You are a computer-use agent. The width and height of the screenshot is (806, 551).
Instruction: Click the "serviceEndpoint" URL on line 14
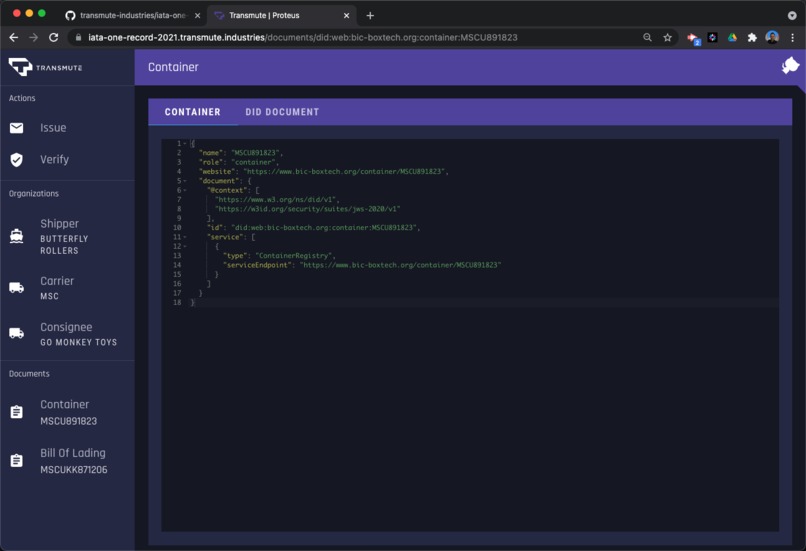[400, 265]
